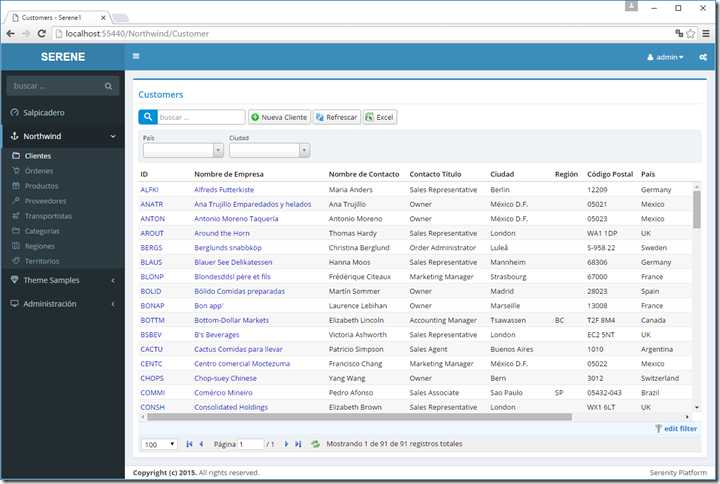This screenshot has height=484, width=720.
Task: Click the cell Maria Anders
Action: [x=350, y=190]
